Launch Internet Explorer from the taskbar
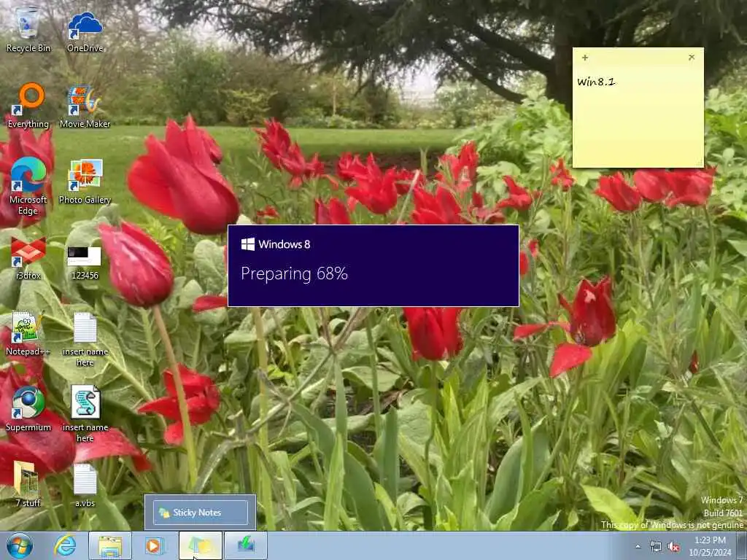This screenshot has height=560, width=747. tap(65, 545)
